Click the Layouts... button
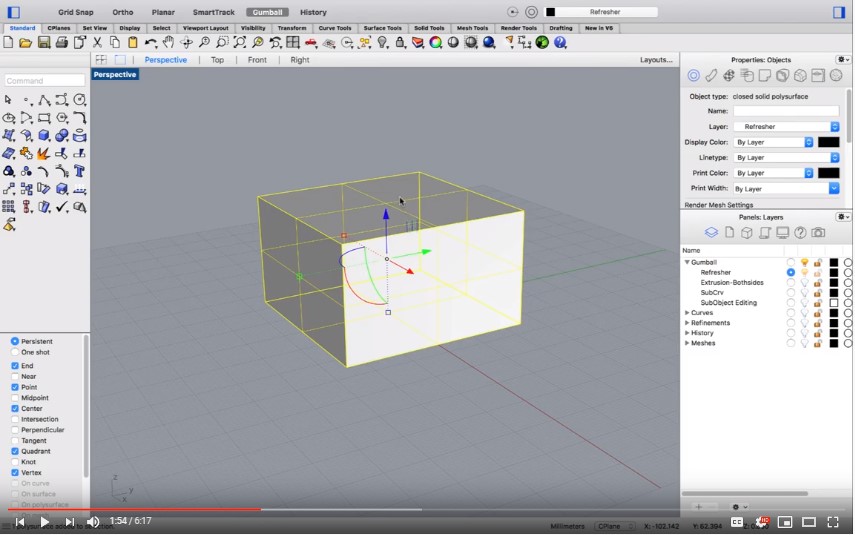The image size is (855, 535). (656, 60)
